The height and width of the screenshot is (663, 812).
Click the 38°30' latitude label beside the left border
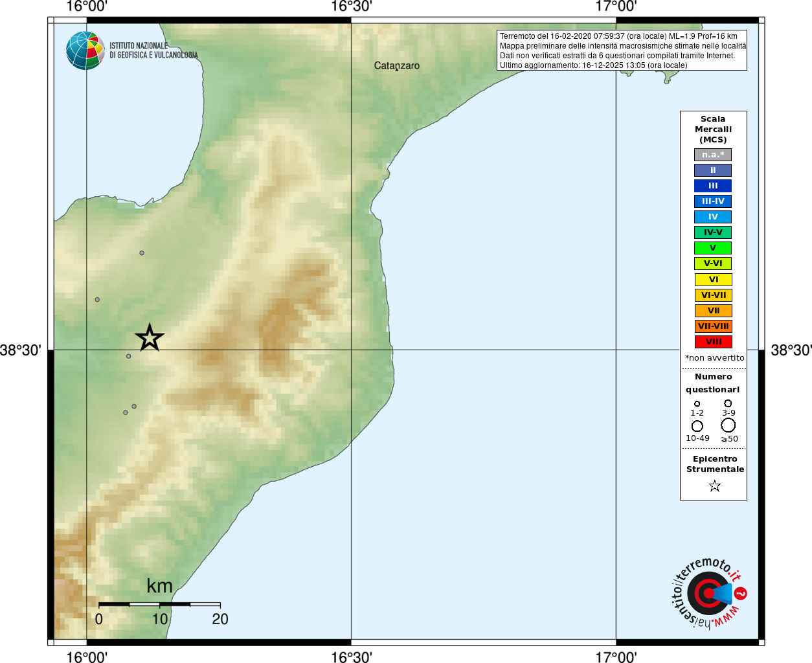tap(21, 350)
